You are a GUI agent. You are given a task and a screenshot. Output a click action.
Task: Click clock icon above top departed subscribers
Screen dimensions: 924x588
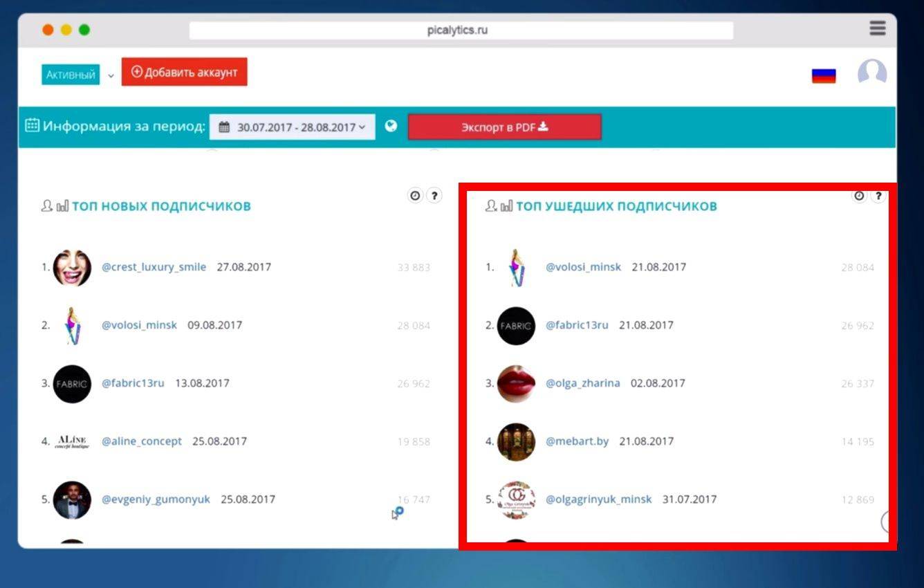[x=859, y=196]
